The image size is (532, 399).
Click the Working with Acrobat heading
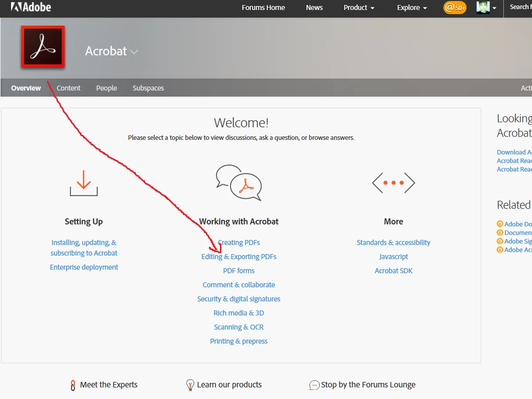pos(239,221)
